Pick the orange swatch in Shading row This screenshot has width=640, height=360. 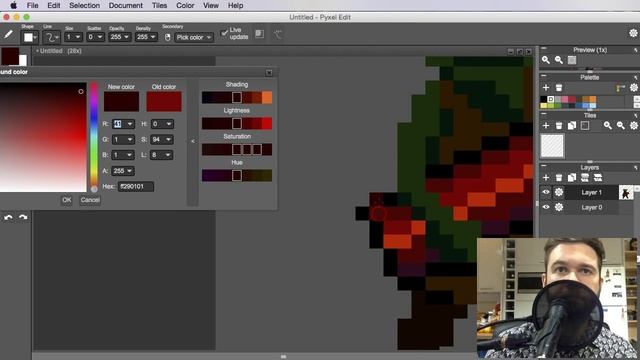(267, 98)
